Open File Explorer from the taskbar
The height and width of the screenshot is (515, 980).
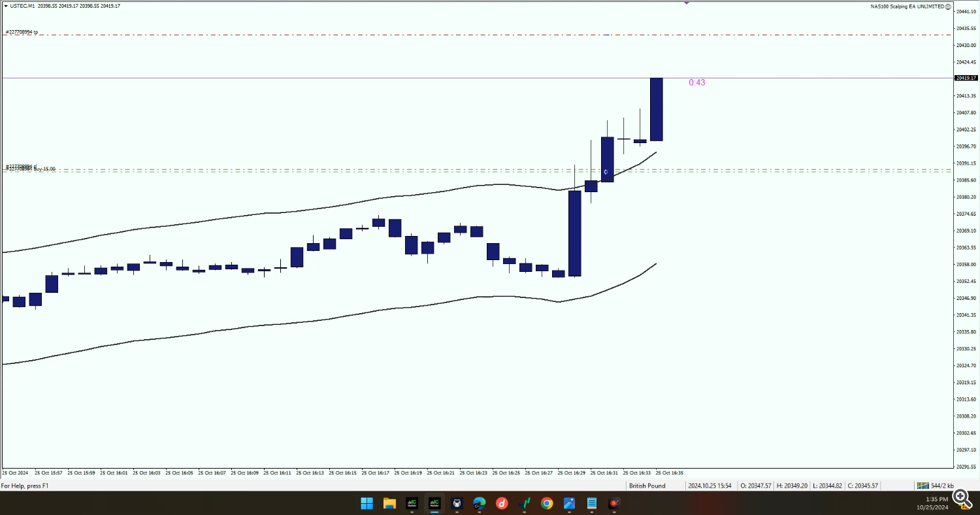pyautogui.click(x=389, y=503)
